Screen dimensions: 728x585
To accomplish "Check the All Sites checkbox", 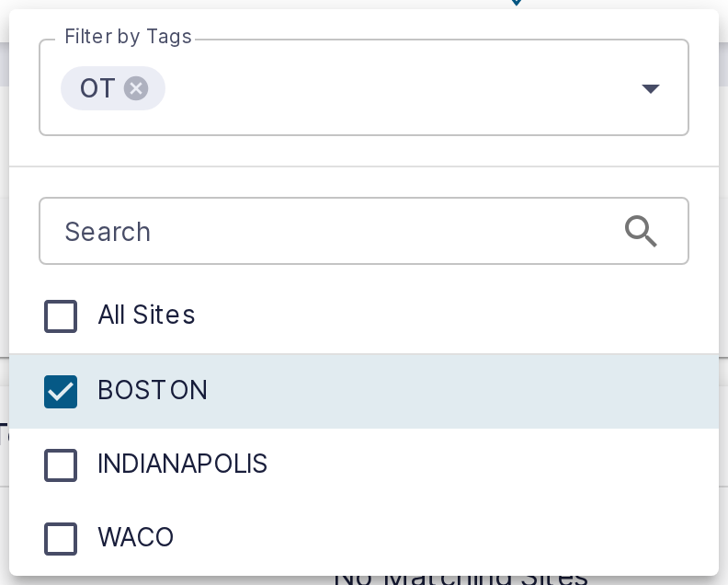I will 61,316.
